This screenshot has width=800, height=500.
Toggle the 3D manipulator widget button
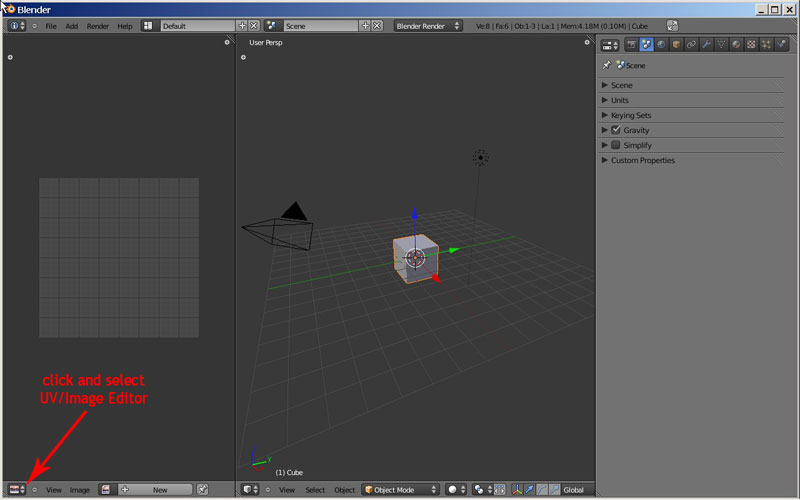518,490
